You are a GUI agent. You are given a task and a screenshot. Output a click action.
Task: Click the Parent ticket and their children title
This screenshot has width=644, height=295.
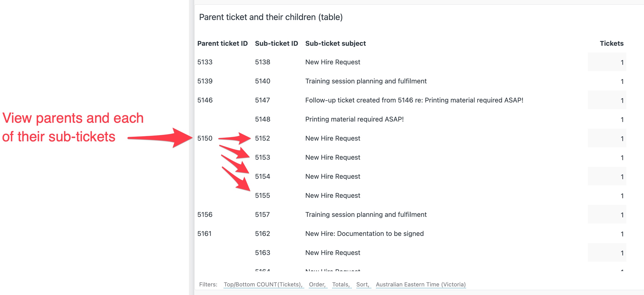(271, 17)
